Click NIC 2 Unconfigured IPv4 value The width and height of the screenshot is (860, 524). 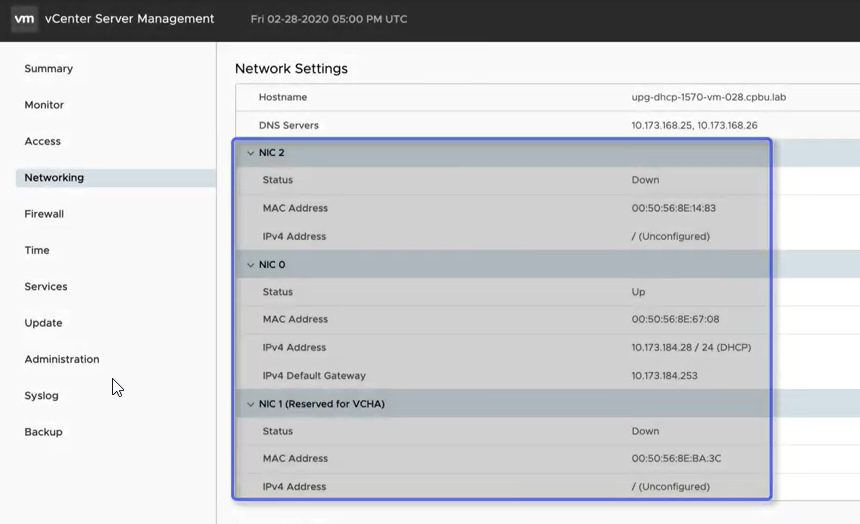(x=670, y=236)
